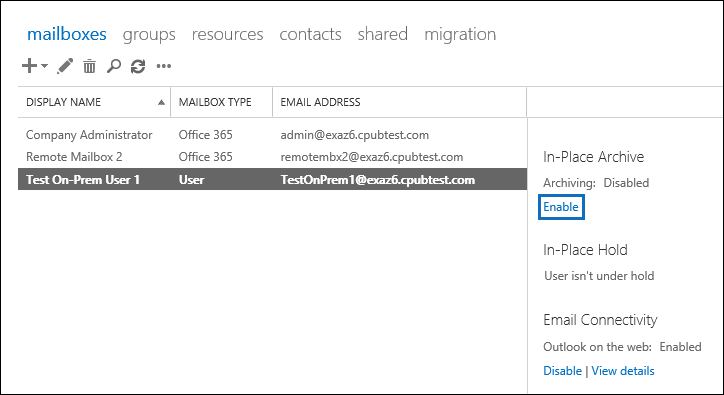The image size is (724, 395).
Task: Open the resources tab
Action: coord(228,34)
